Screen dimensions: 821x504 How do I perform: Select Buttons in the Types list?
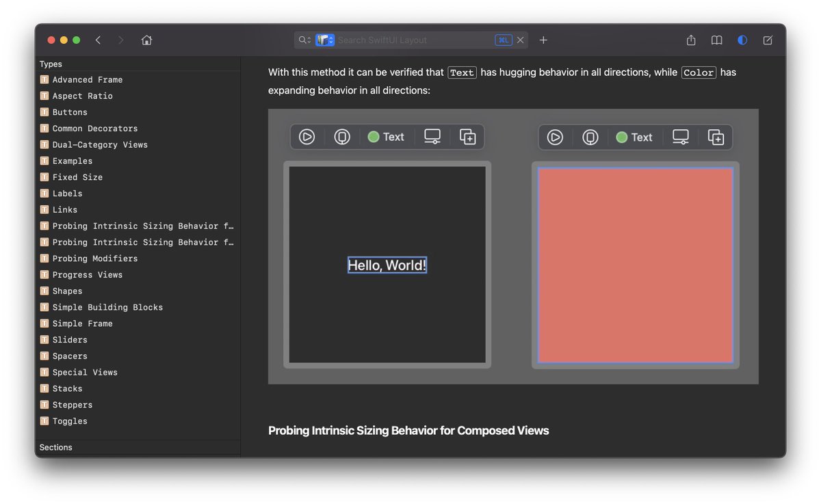(x=138, y=112)
